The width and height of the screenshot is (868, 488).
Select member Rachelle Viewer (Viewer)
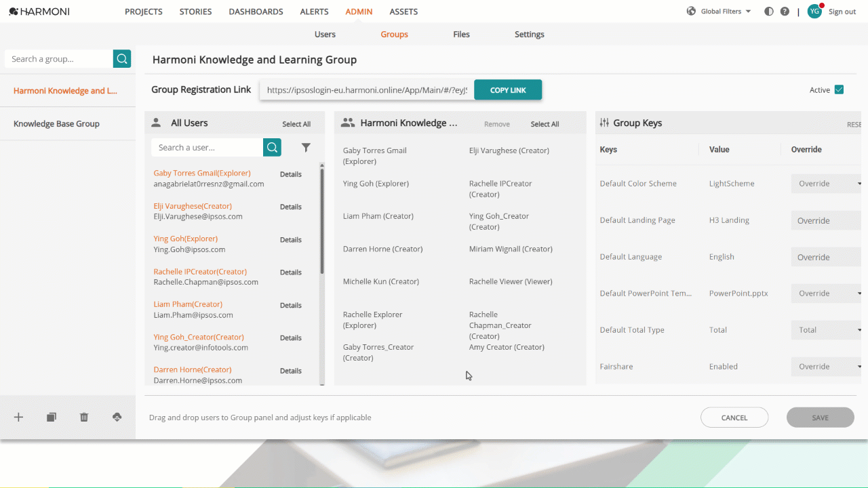(x=511, y=281)
